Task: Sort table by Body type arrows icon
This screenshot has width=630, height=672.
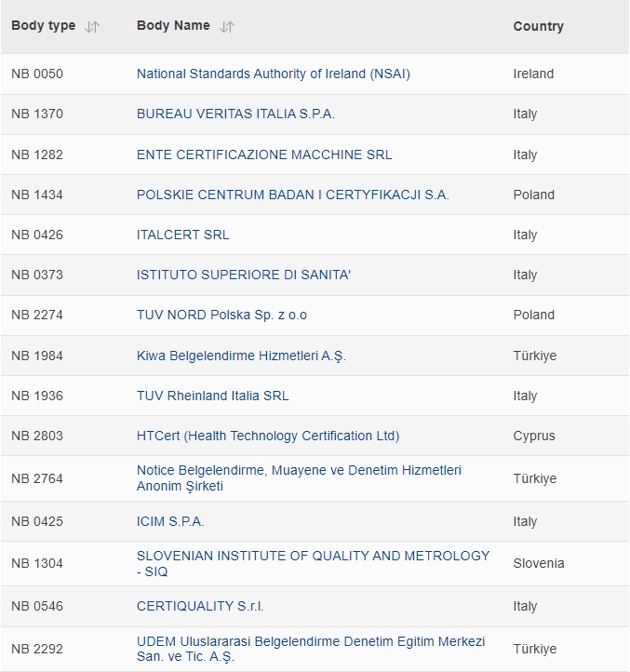Action: 92,27
